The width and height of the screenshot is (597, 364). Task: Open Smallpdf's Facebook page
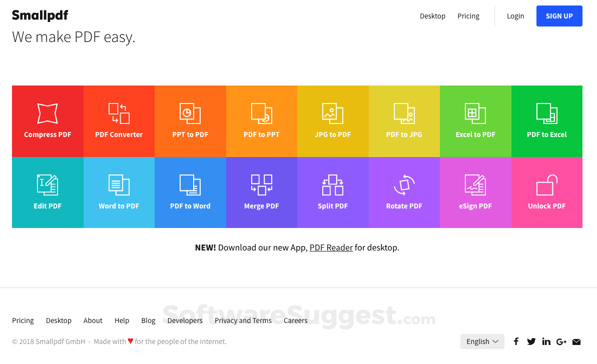pyautogui.click(x=516, y=341)
